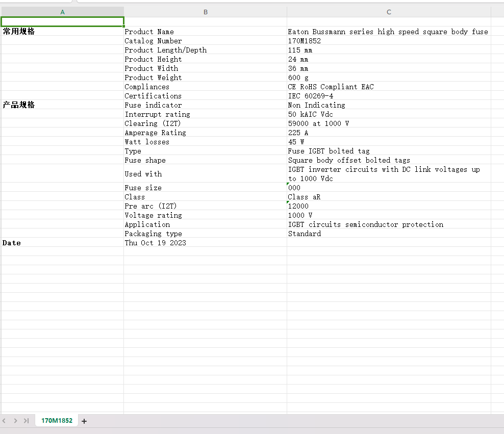Select the 12000 pre arc value cell

(389, 206)
